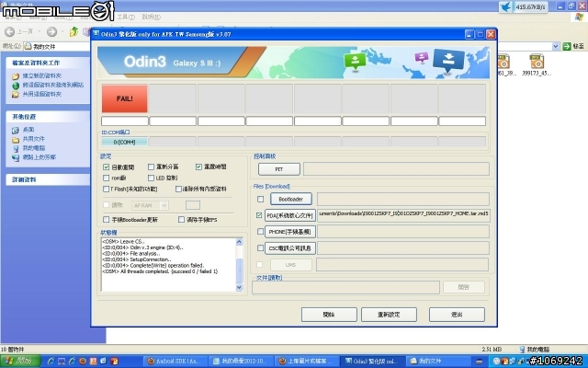Switch to the 上傳圖片 Firefox taskbar window
The height and width of the screenshot is (368, 588).
(x=306, y=362)
